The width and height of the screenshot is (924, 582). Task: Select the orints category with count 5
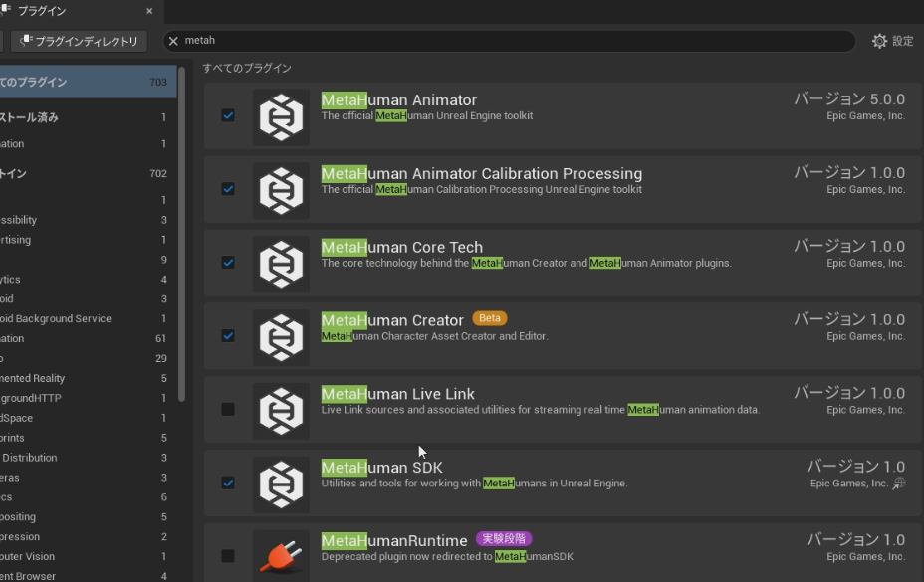[89, 438]
